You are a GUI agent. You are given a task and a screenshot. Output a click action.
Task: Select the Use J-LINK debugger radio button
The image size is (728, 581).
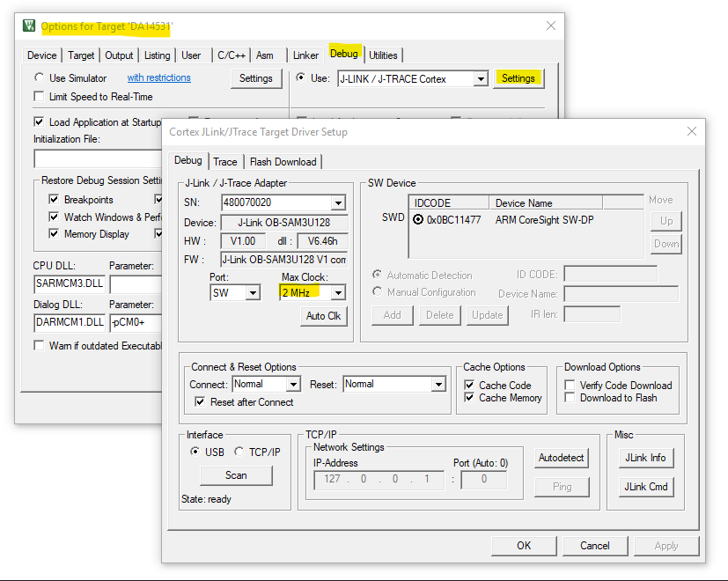point(301,77)
